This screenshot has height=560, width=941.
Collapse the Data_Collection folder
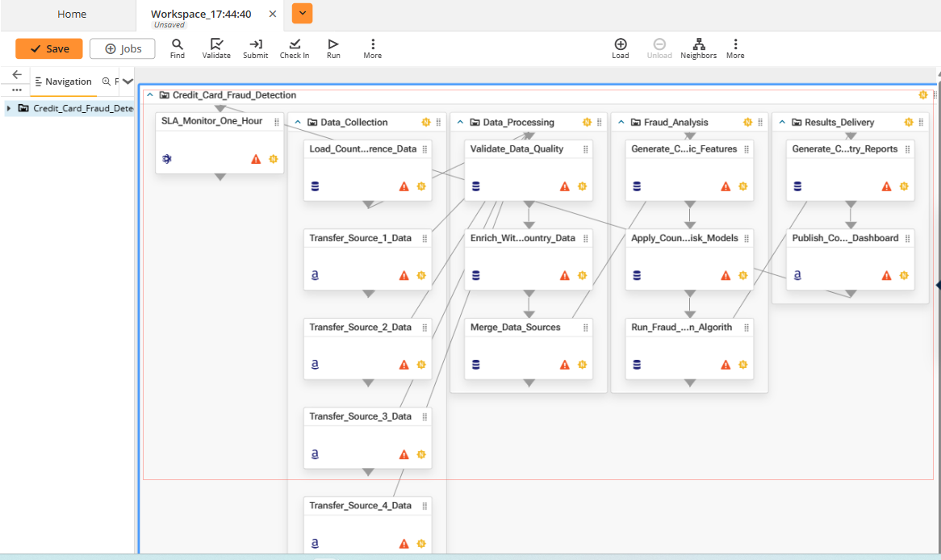coord(299,123)
